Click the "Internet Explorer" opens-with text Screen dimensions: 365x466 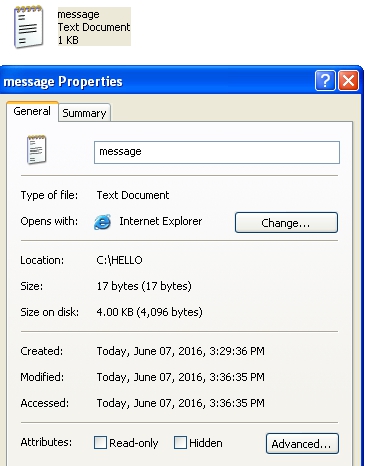161,221
